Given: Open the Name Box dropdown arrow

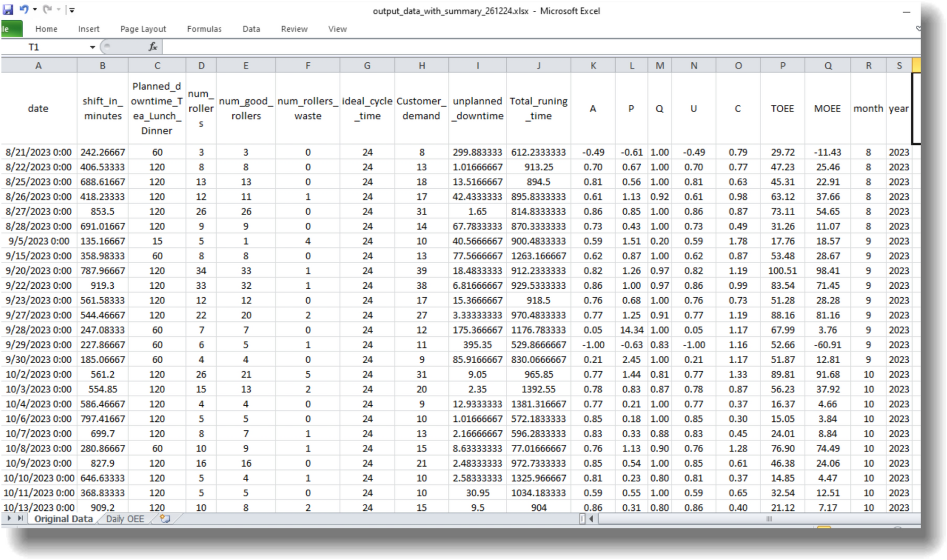Looking at the screenshot, I should (x=92, y=47).
